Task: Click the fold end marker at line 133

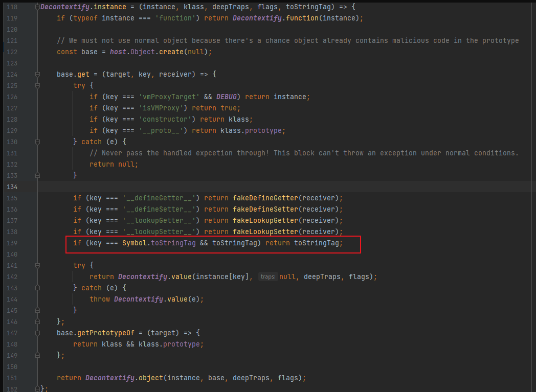Action: point(38,175)
